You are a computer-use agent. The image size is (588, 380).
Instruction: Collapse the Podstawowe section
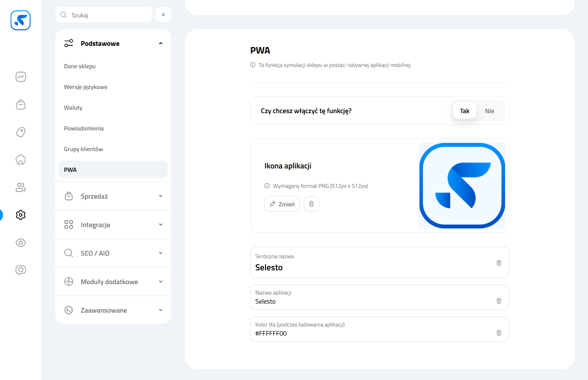160,44
